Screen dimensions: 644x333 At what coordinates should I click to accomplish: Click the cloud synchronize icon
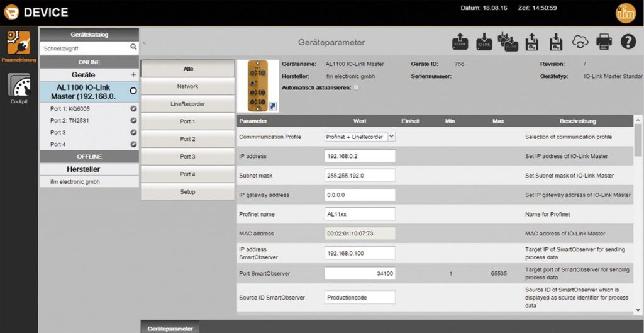point(580,42)
